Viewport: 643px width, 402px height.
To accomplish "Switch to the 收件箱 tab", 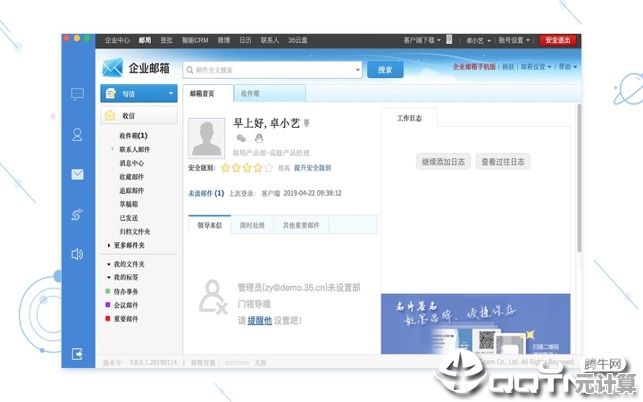I will pyautogui.click(x=249, y=94).
